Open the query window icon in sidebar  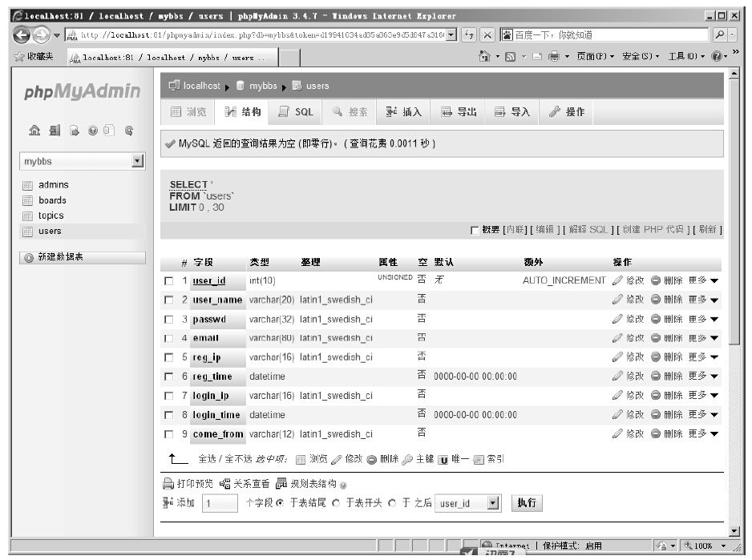tap(75, 131)
